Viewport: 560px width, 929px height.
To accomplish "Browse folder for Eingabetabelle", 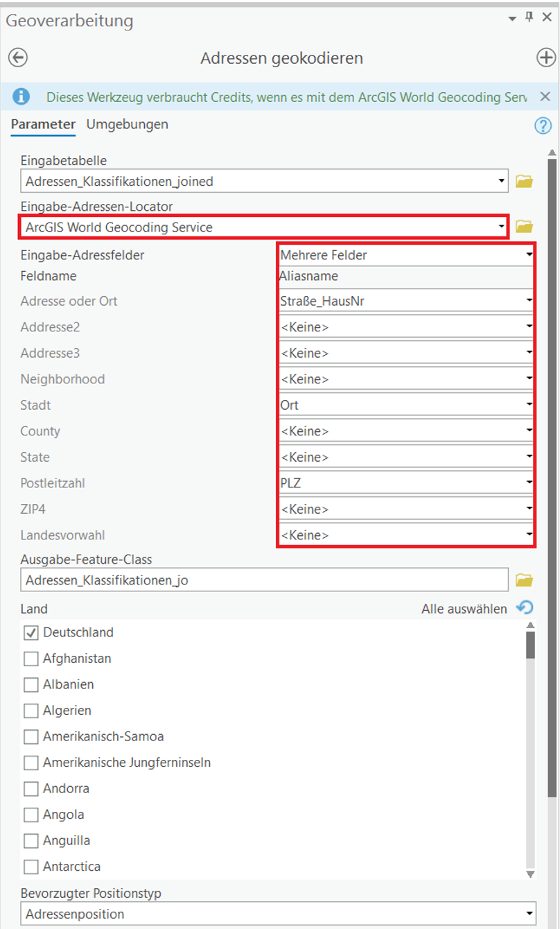I will (x=525, y=182).
